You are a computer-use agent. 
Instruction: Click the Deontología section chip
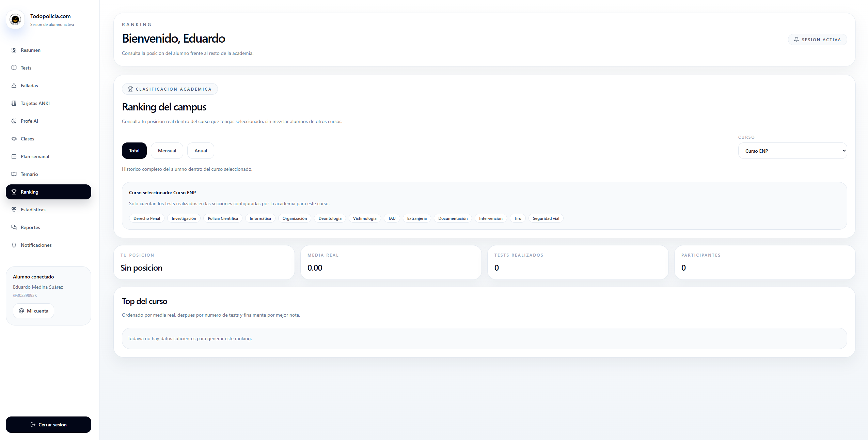pyautogui.click(x=330, y=218)
